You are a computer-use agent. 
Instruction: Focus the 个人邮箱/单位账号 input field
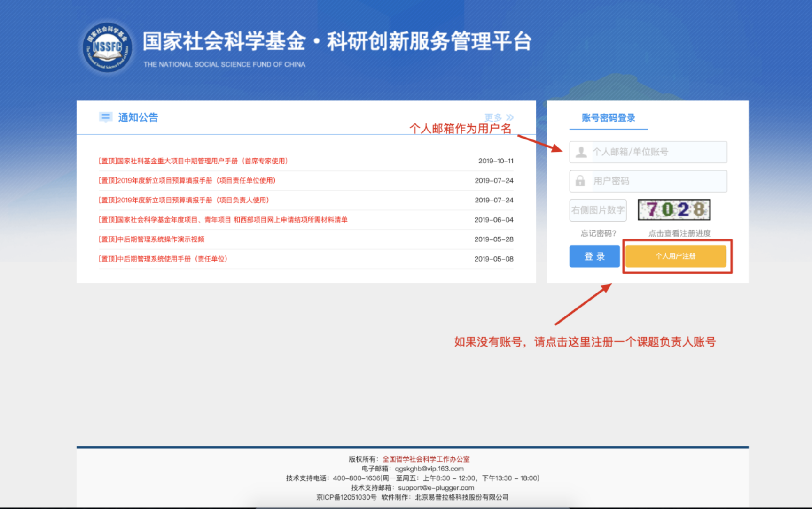(x=648, y=152)
